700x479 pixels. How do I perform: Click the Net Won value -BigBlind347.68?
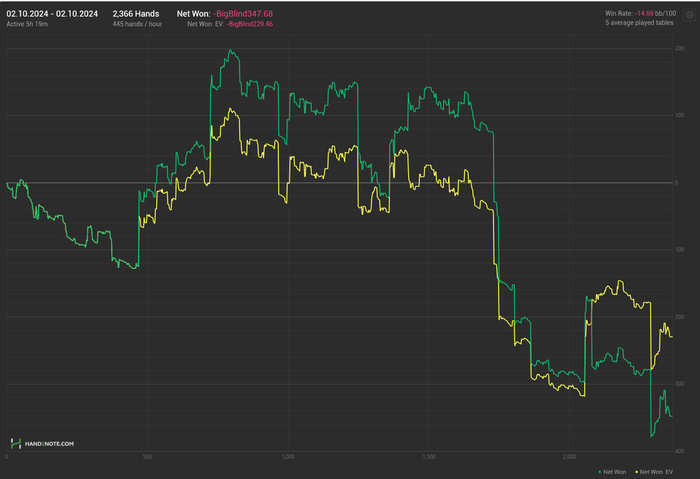pos(243,14)
